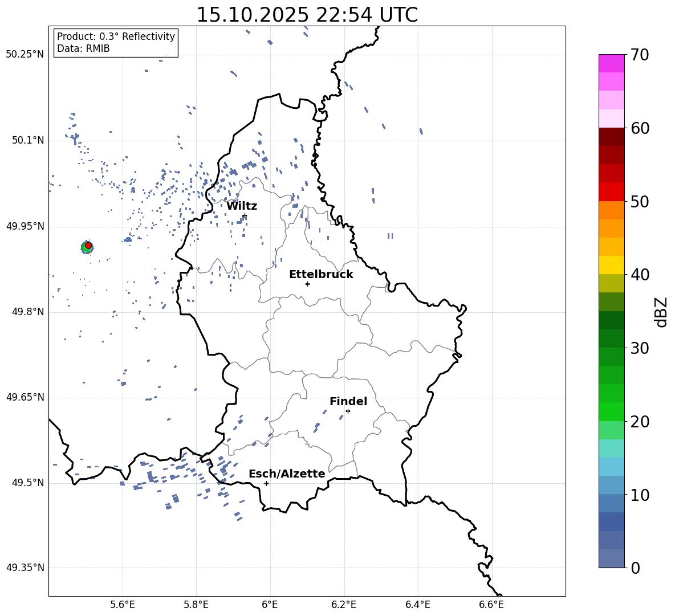Click the 49.35°N latitude label
This screenshot has width=675, height=616.
click(x=25, y=568)
